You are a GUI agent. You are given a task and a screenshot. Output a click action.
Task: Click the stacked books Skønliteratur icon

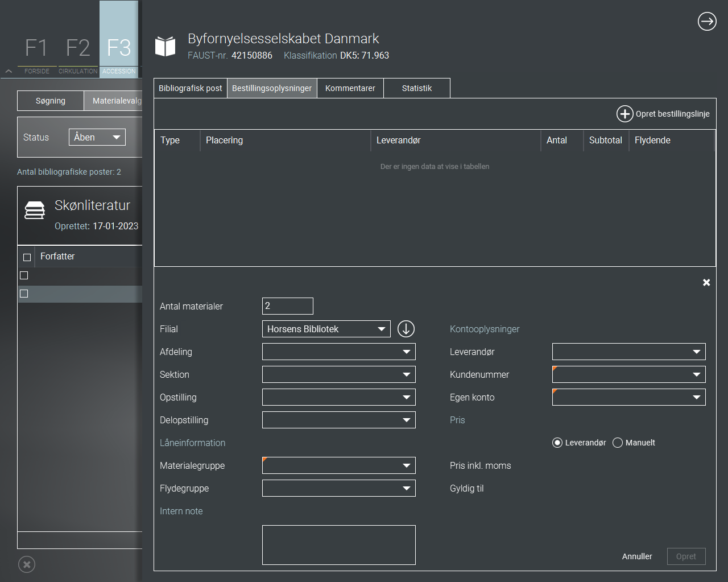[x=35, y=210]
